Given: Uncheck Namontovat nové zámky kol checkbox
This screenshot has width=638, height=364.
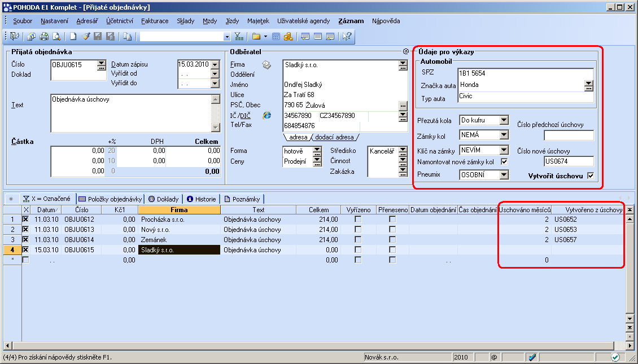Looking at the screenshot, I should 505,161.
